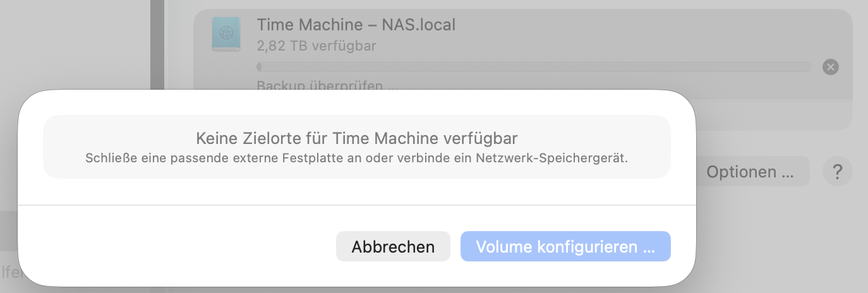Click the backup verification progress bar

click(x=533, y=67)
